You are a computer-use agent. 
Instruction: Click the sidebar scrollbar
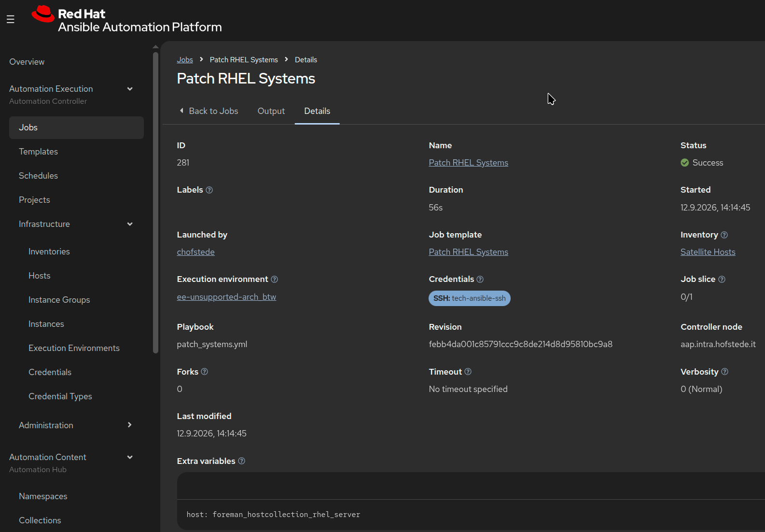pos(155,203)
